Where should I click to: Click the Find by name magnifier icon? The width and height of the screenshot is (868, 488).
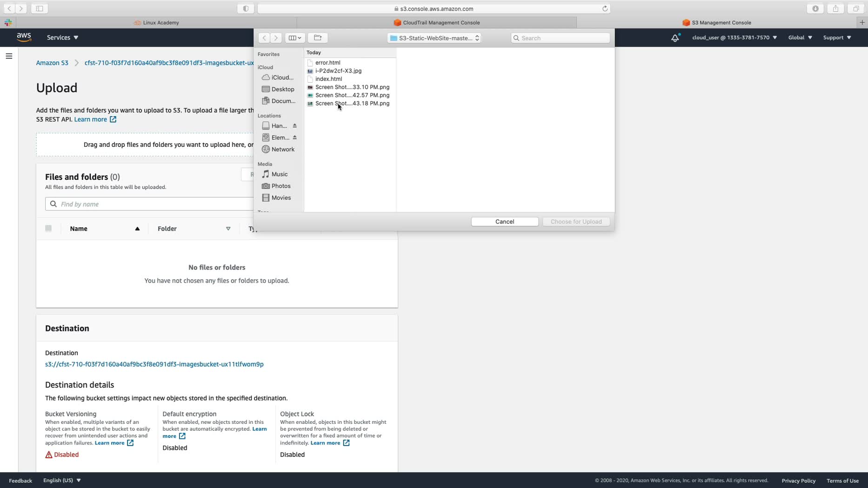tap(53, 204)
